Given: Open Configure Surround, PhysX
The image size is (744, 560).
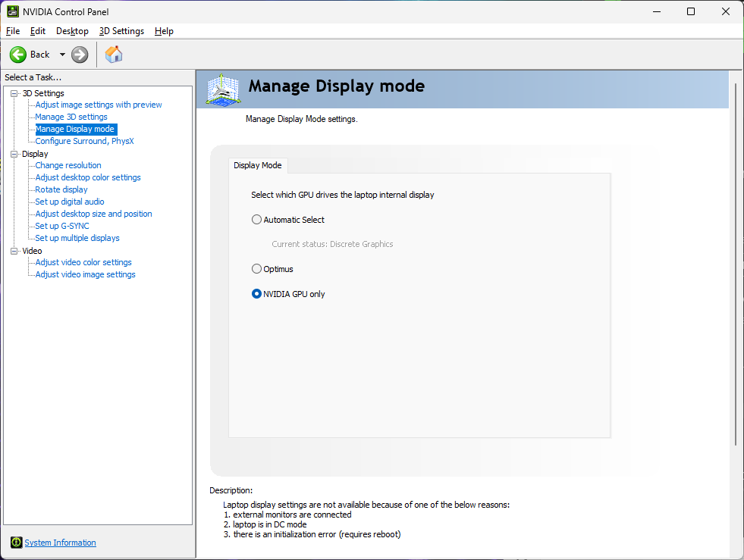Looking at the screenshot, I should tap(84, 141).
